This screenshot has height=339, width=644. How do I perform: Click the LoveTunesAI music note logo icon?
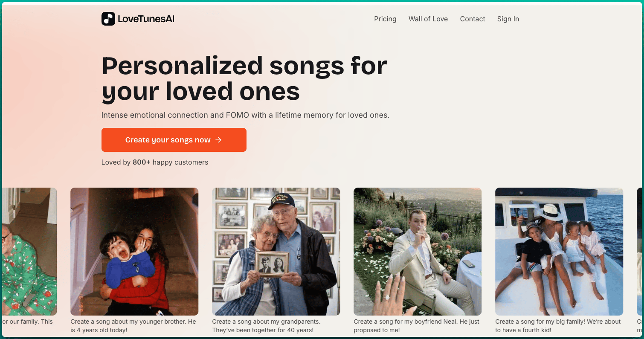pos(108,19)
